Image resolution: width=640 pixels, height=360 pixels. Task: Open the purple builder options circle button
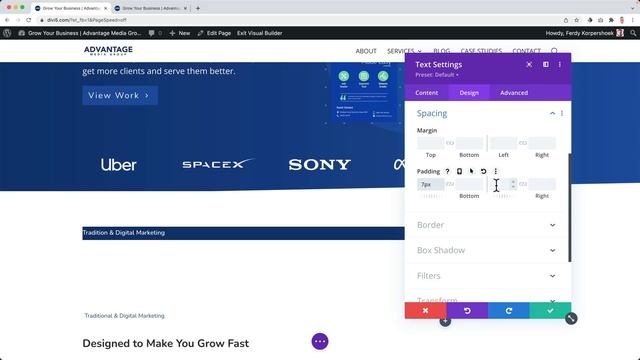(x=320, y=341)
